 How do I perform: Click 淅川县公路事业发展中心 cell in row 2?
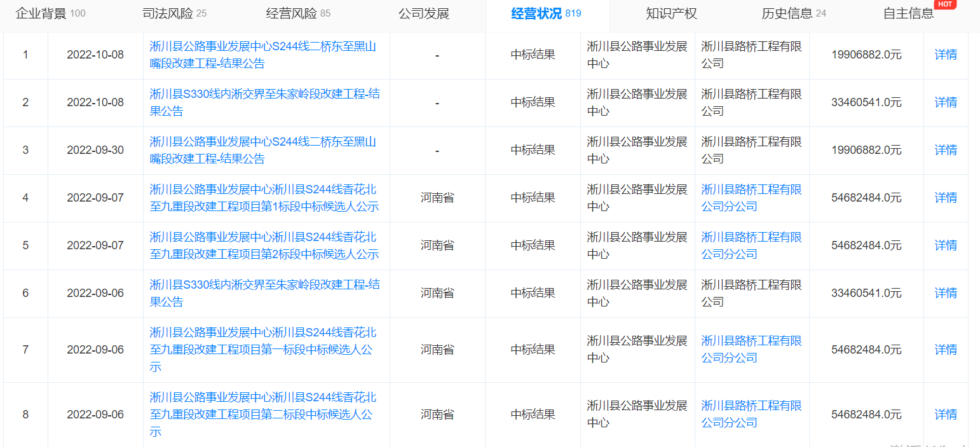[637, 102]
